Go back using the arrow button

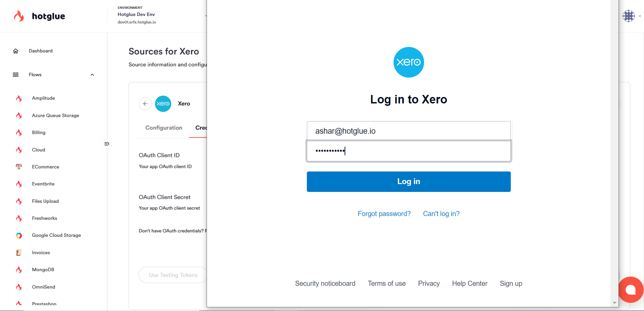point(145,104)
